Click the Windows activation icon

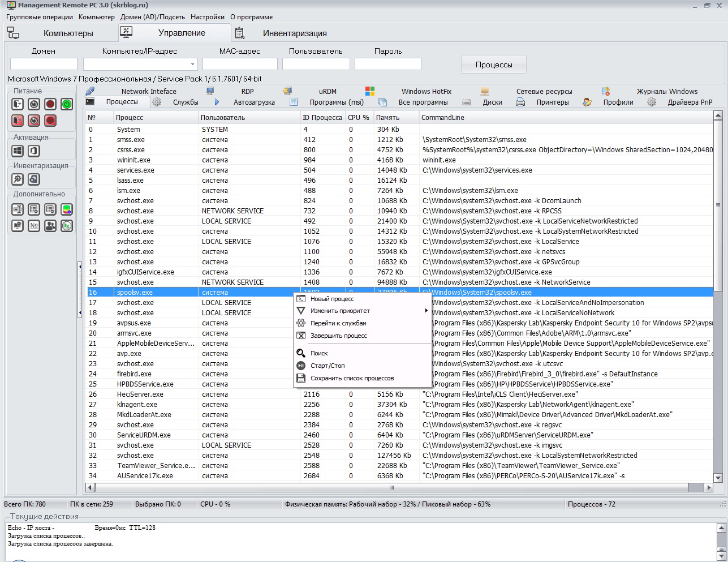click(18, 151)
